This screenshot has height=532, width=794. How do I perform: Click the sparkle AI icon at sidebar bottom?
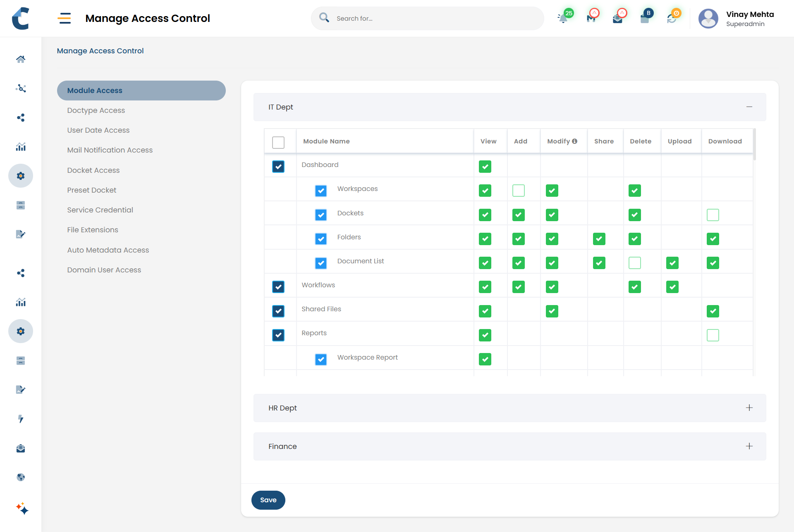pos(22,508)
